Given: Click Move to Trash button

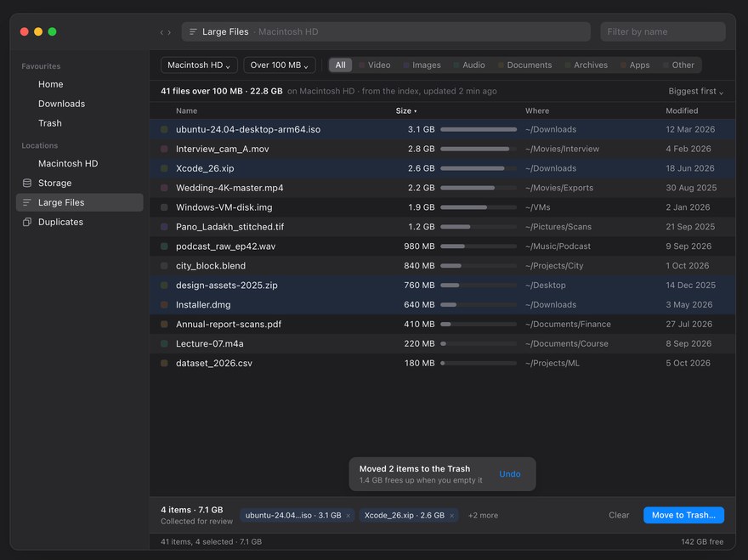Looking at the screenshot, I should pyautogui.click(x=683, y=515).
